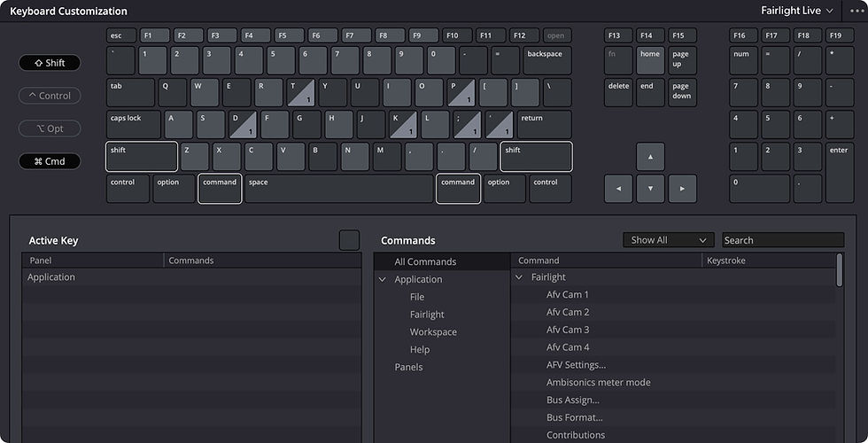Click the left option key
Viewport: 868px width, 443px height.
tap(174, 189)
